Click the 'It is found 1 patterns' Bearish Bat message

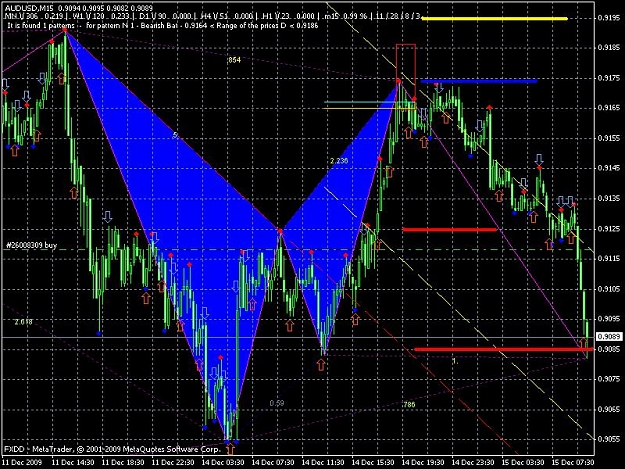(x=163, y=26)
